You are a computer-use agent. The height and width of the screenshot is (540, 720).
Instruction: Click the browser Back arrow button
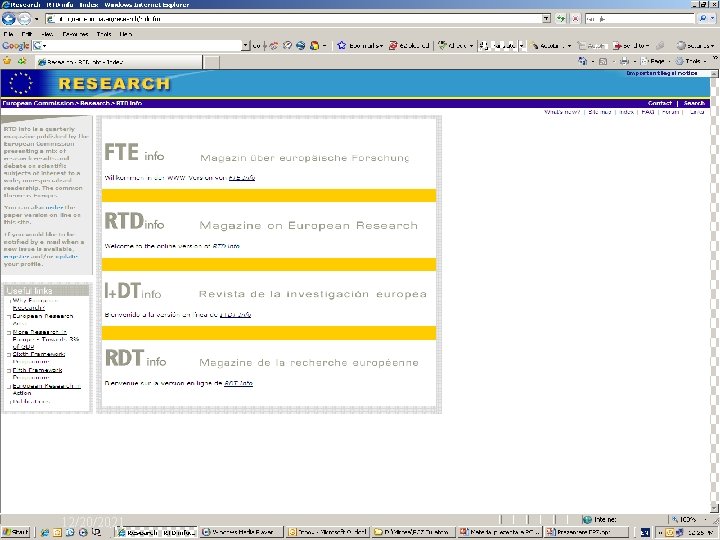click(8, 19)
